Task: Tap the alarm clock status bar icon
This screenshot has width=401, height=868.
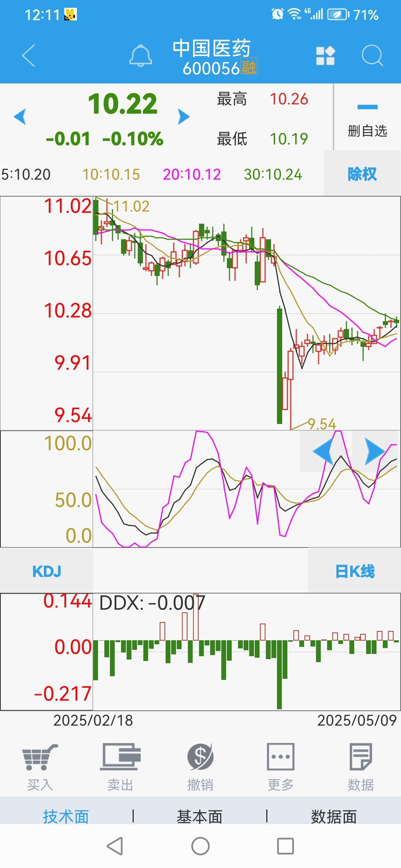Action: coord(277,14)
